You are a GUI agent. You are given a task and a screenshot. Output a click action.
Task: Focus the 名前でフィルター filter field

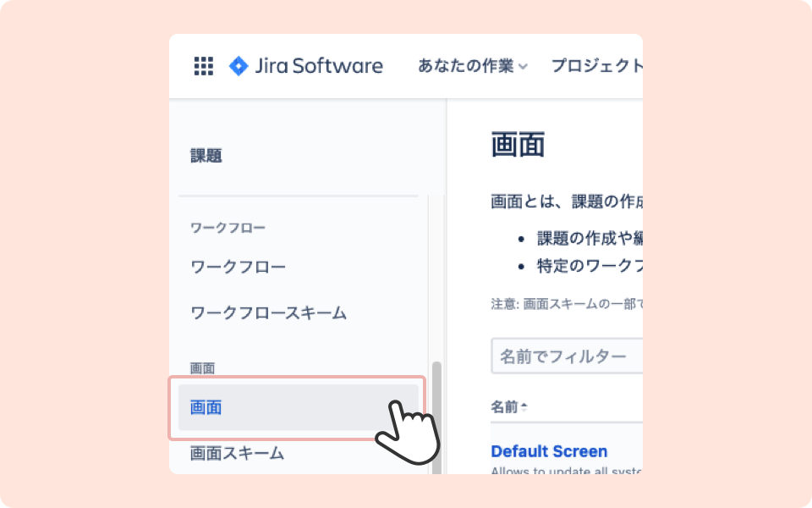567,356
